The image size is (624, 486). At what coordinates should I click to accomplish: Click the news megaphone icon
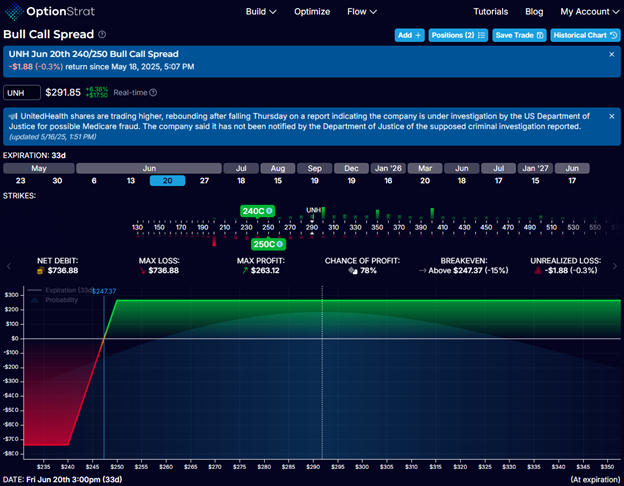13,116
